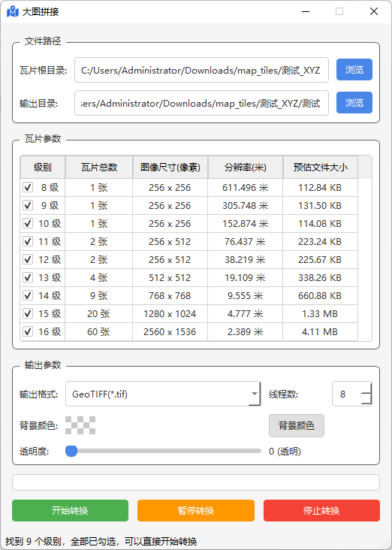The image size is (392, 550).
Task: Select the cell 2560 x 1536
Action: click(x=170, y=331)
